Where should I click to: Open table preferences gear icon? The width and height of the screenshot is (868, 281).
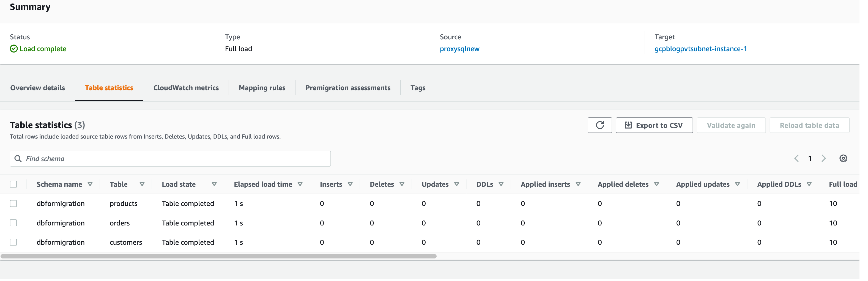coord(851,160)
